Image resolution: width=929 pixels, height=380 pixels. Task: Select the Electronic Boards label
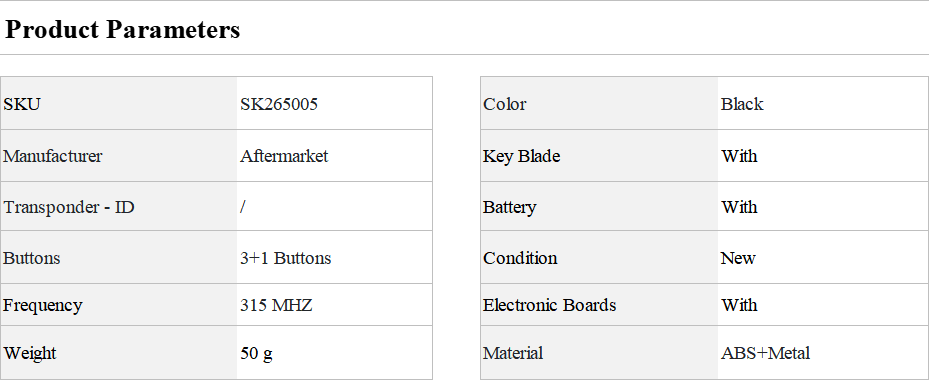(550, 305)
